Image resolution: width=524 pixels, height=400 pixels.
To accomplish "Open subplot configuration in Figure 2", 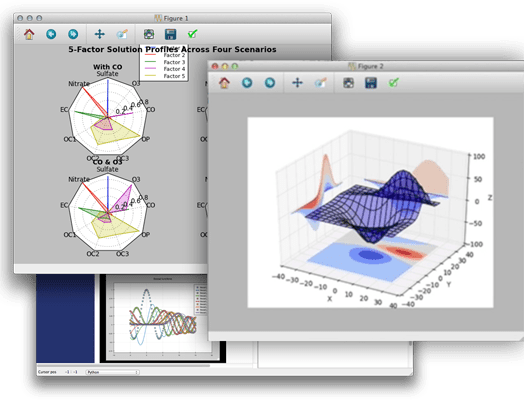I will pos(348,83).
